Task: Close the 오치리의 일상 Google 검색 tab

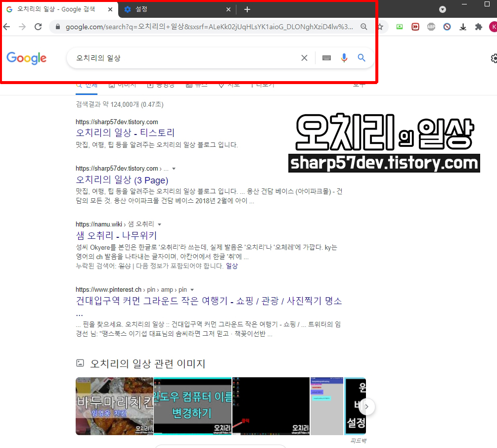Action: (110, 9)
